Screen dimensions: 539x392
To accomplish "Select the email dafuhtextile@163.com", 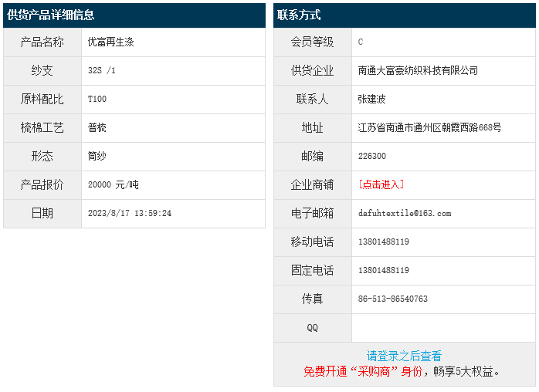I will point(405,213).
